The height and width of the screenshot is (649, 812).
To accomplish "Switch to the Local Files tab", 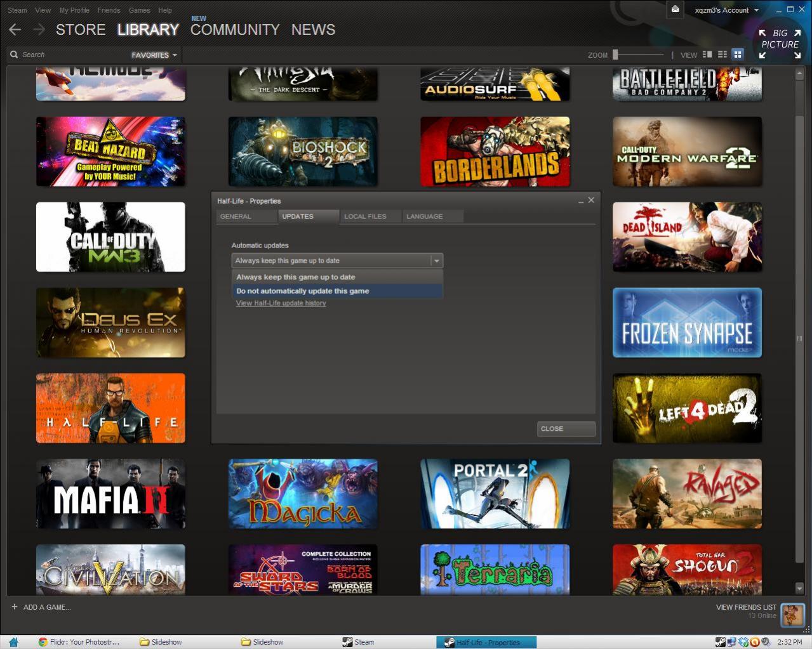I will click(365, 216).
